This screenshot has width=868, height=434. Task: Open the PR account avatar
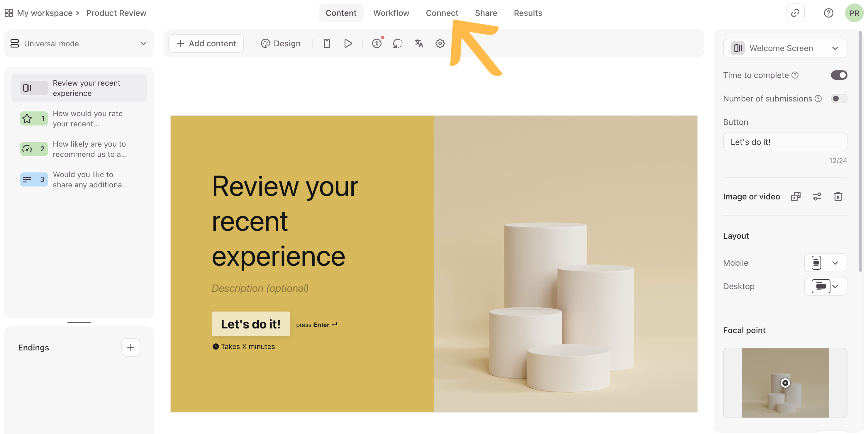[x=854, y=13]
